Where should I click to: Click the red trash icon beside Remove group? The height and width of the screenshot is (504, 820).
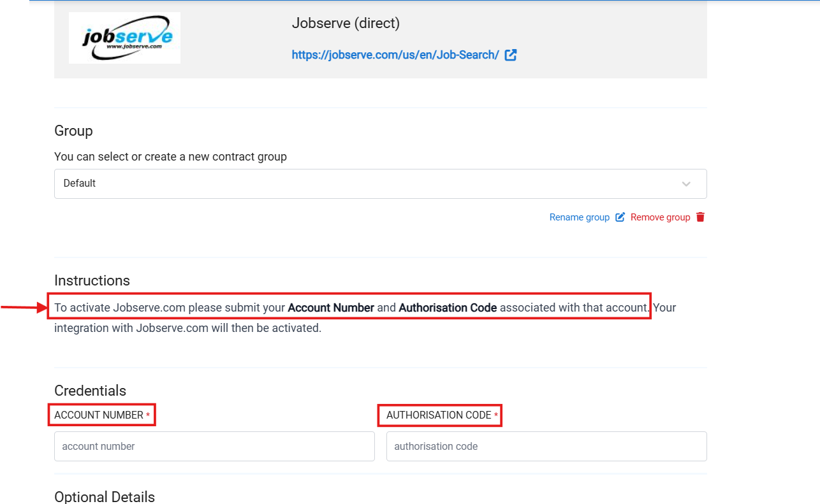[x=700, y=217]
